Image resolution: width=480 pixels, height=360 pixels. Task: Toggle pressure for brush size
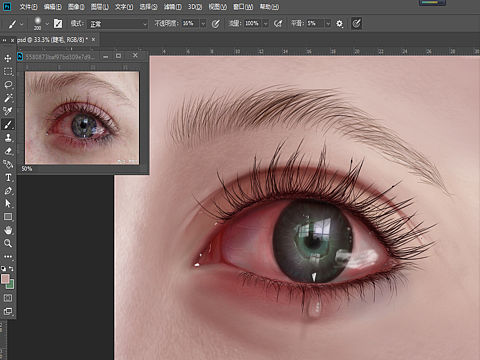click(356, 24)
